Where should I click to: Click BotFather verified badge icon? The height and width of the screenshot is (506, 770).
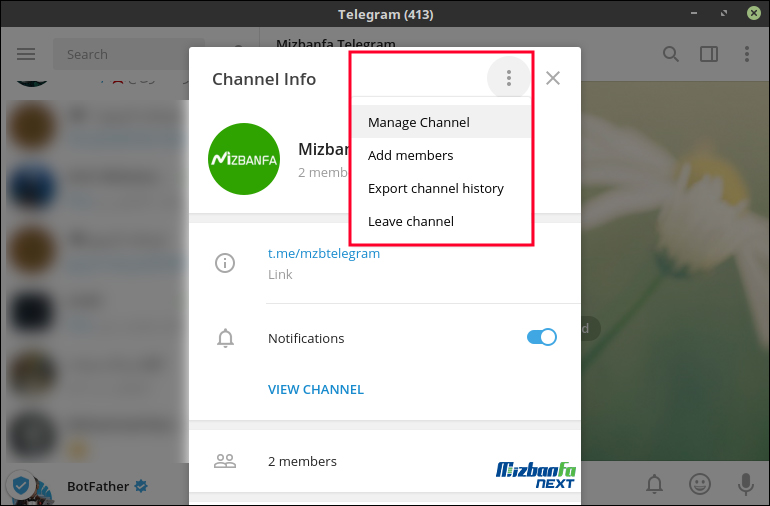141,486
